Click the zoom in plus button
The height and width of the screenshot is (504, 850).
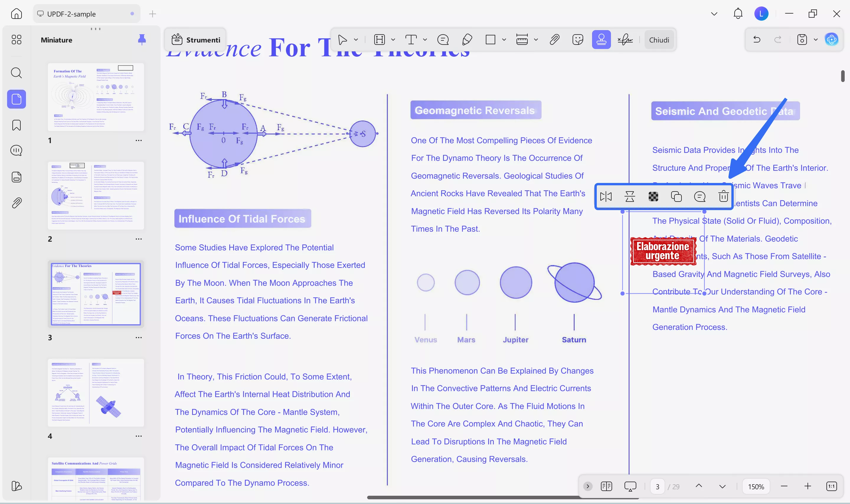click(807, 486)
